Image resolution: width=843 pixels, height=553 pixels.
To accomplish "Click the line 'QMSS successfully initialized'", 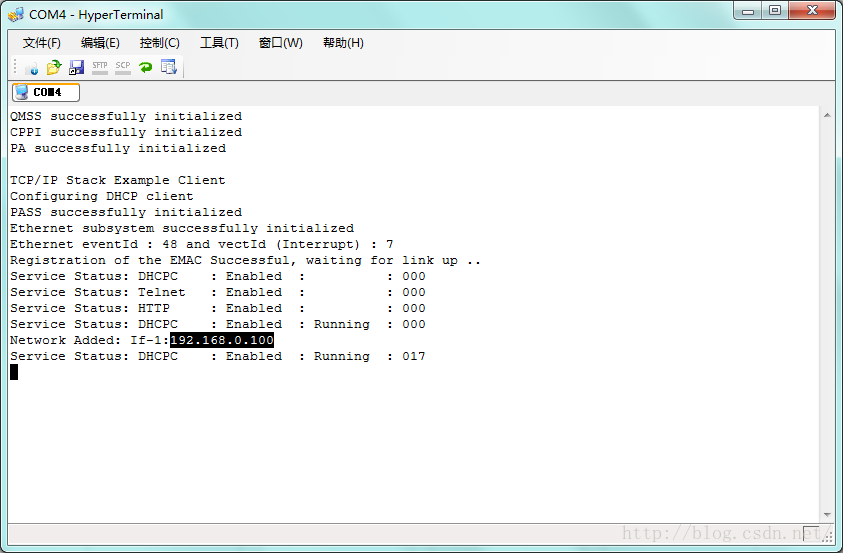I will tap(126, 116).
